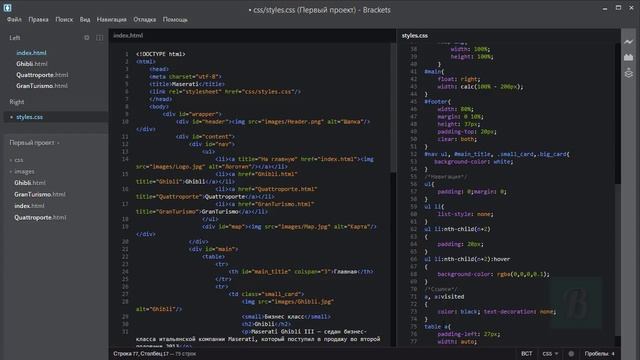Open the Отладка menu
Screen dimensions: 640x360
tap(144, 20)
